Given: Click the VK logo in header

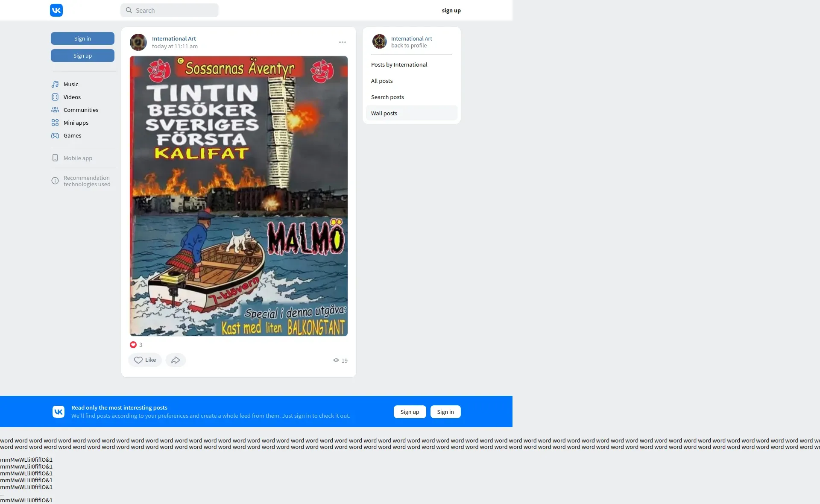Looking at the screenshot, I should [56, 10].
